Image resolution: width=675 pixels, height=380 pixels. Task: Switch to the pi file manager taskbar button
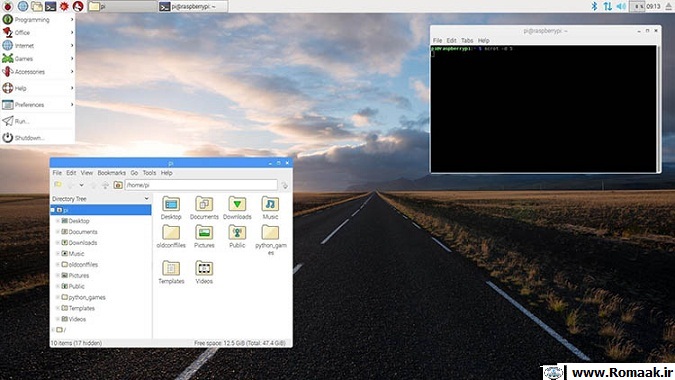coord(122,6)
